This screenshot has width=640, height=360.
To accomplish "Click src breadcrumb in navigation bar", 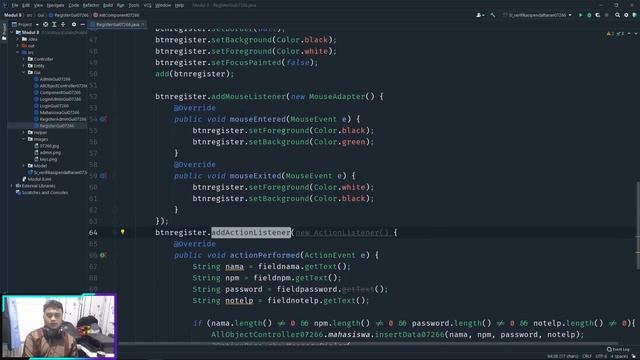I will 29,15.
